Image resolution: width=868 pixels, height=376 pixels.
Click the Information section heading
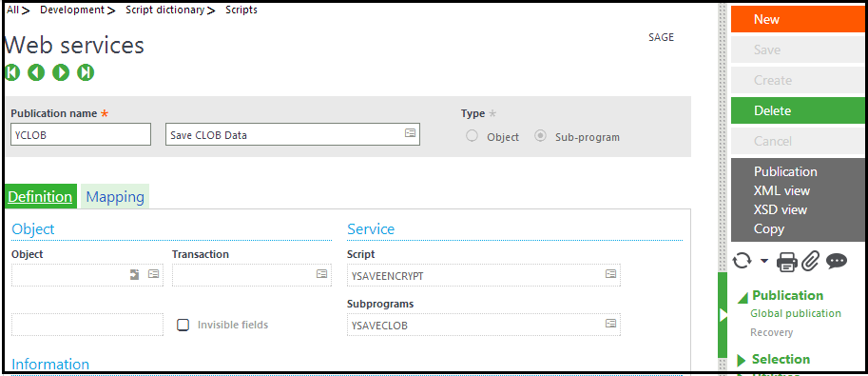point(50,364)
